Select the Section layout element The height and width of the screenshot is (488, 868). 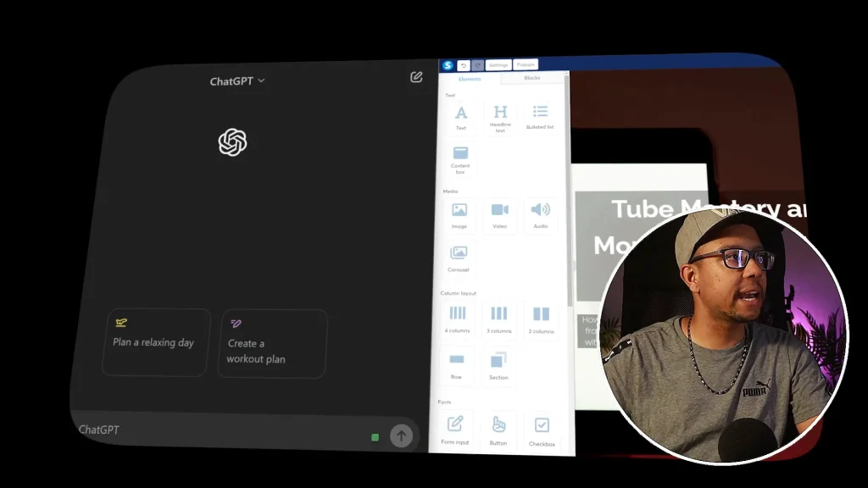(498, 366)
